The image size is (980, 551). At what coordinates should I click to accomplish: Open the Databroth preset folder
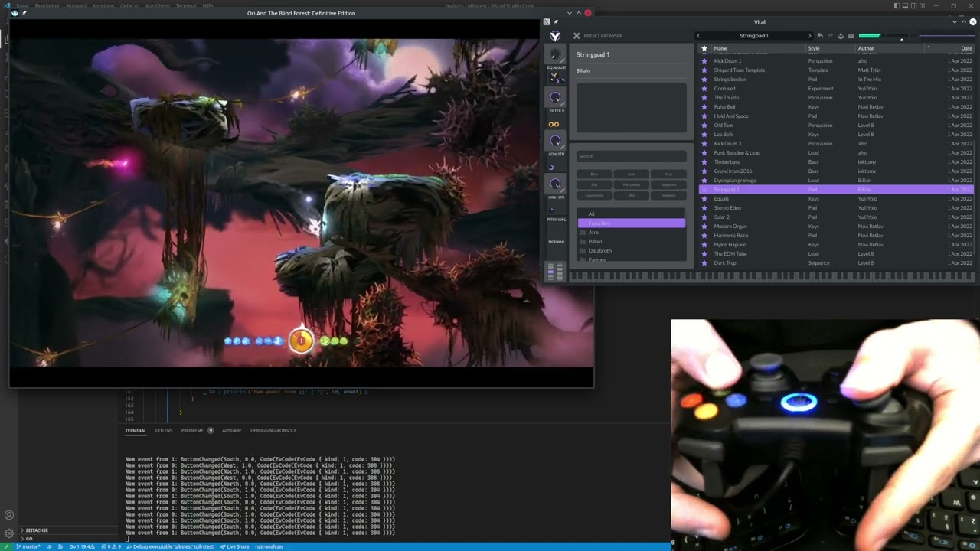[x=632, y=251]
